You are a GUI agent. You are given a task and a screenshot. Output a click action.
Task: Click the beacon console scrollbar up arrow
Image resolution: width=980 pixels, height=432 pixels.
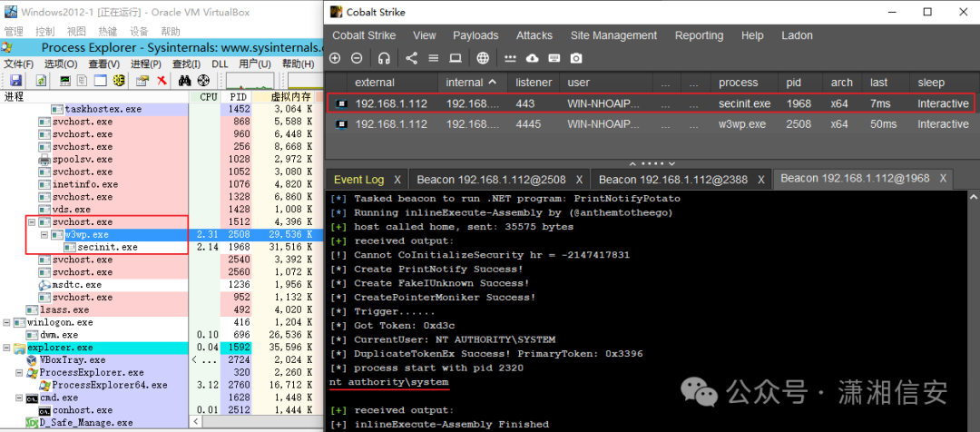(x=974, y=196)
